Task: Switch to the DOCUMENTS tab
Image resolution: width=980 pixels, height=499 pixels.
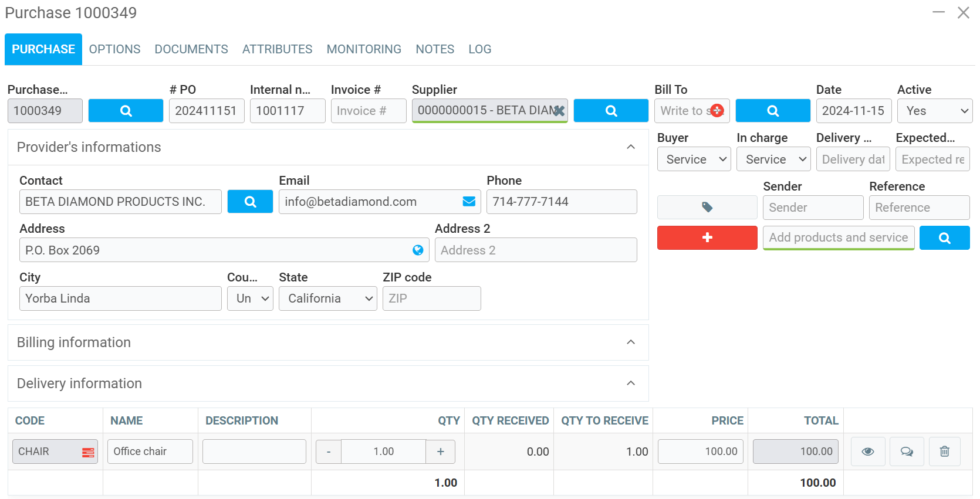Action: tap(191, 49)
